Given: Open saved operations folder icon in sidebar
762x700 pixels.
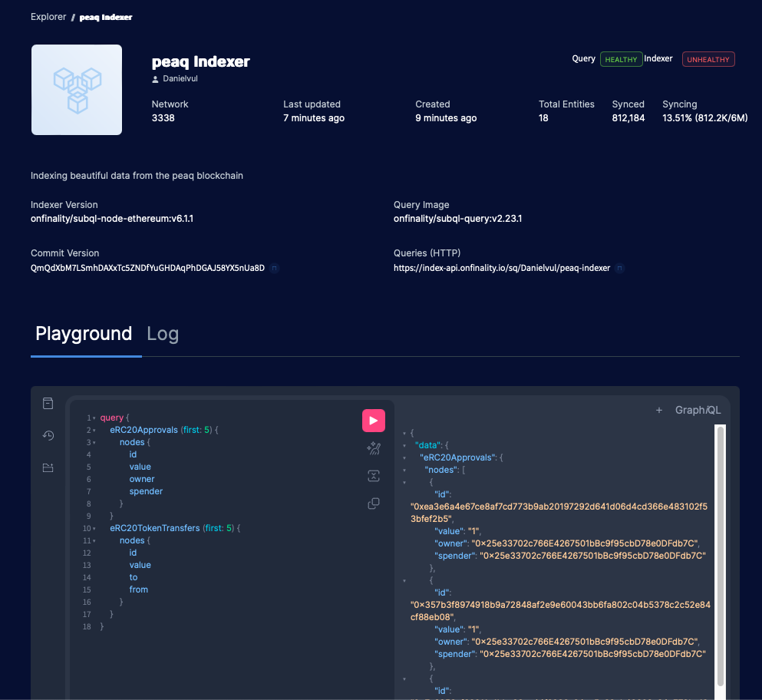Looking at the screenshot, I should point(48,467).
